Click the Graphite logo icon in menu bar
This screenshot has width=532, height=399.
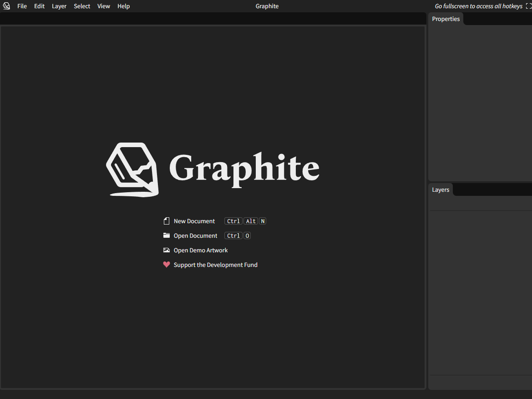[6, 6]
